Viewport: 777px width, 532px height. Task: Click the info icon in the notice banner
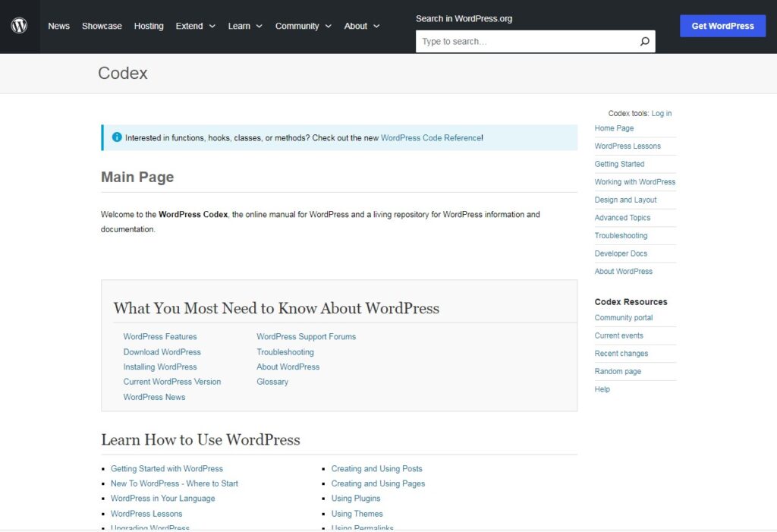(x=117, y=137)
